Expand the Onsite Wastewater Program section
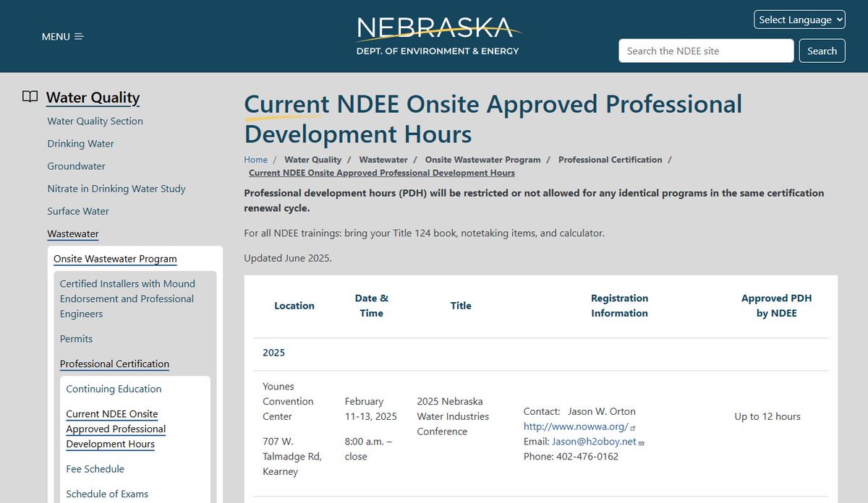Image resolution: width=868 pixels, height=503 pixels. 114,258
